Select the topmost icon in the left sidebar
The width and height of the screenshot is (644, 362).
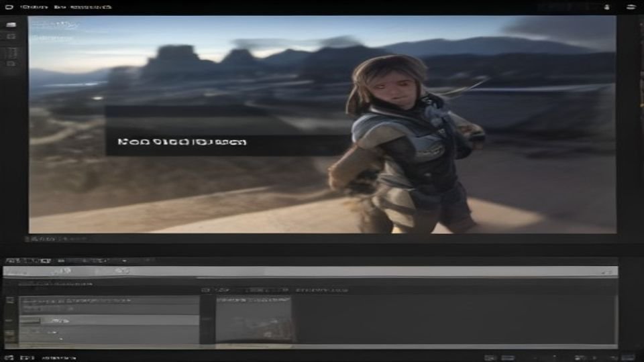click(x=11, y=25)
